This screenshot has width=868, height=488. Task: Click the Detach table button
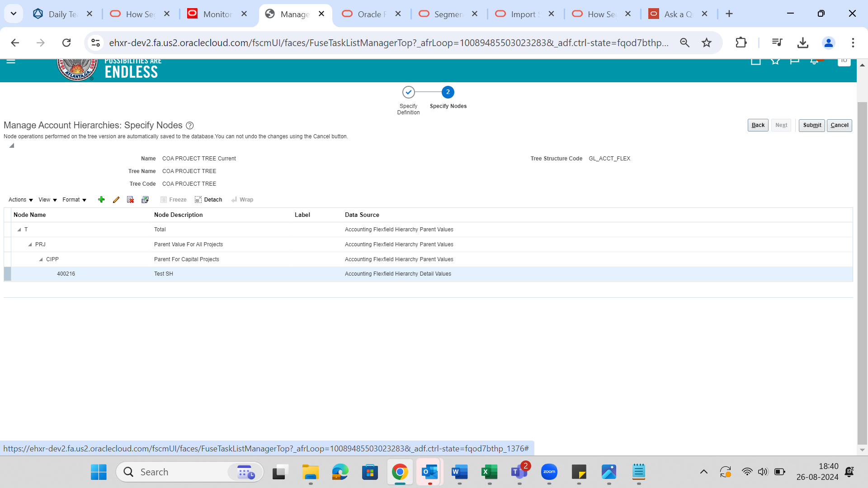click(x=208, y=200)
